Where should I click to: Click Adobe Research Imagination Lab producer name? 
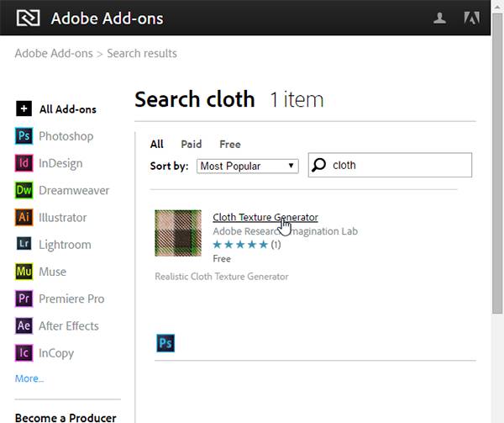click(x=285, y=231)
